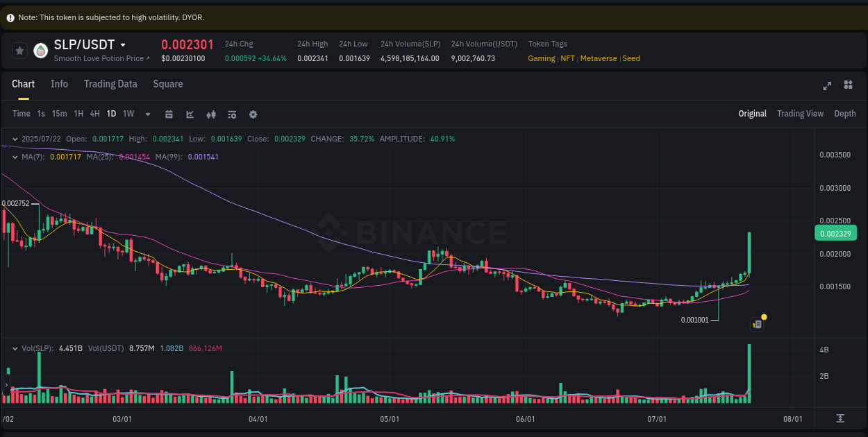The width and height of the screenshot is (868, 437).
Task: Collapse the 2025/07/22 OHLC info row
Action: pos(14,139)
